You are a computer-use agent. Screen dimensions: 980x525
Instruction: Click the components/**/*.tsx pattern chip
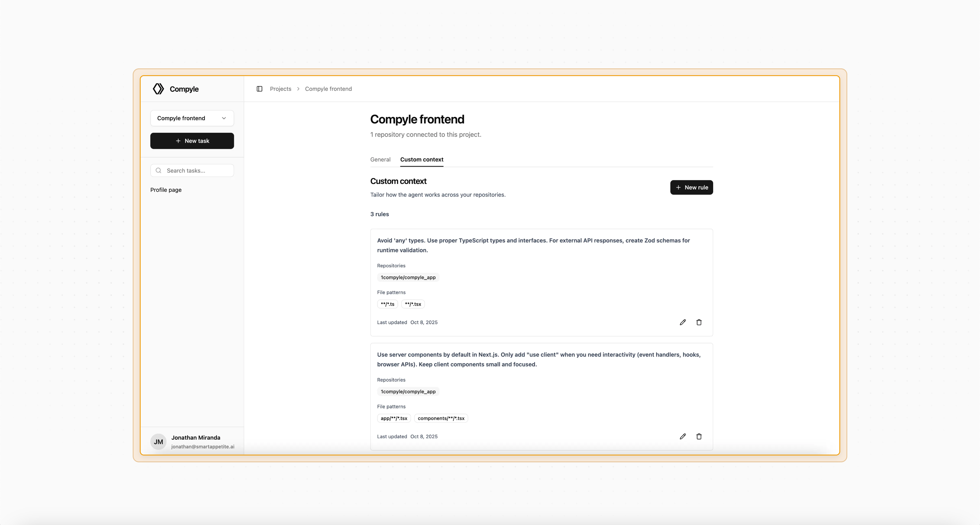click(x=441, y=418)
